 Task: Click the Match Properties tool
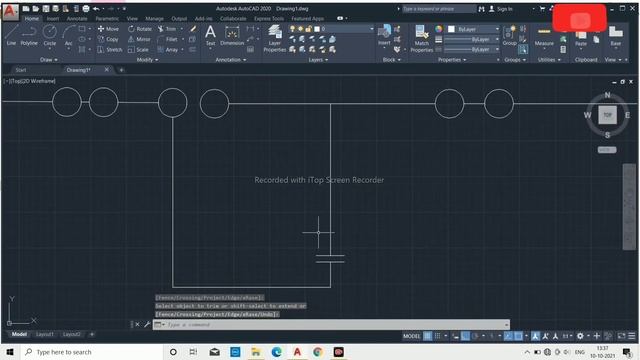[x=421, y=38]
